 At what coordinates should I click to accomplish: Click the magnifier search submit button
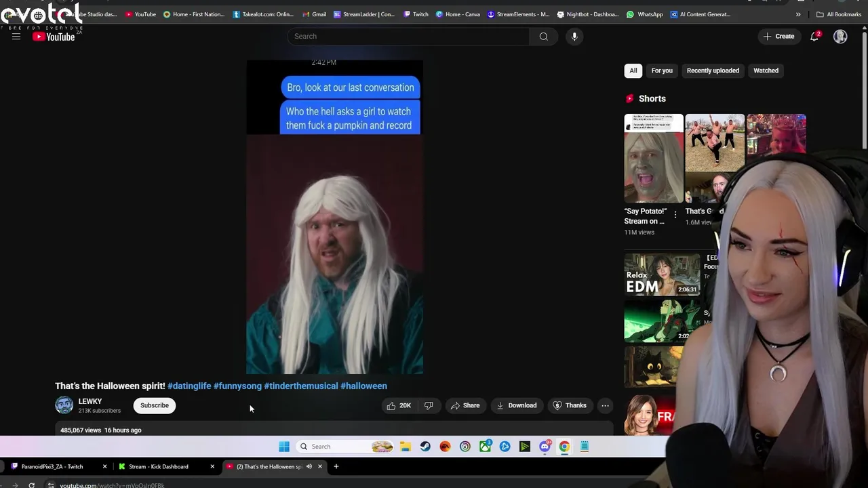[543, 37]
